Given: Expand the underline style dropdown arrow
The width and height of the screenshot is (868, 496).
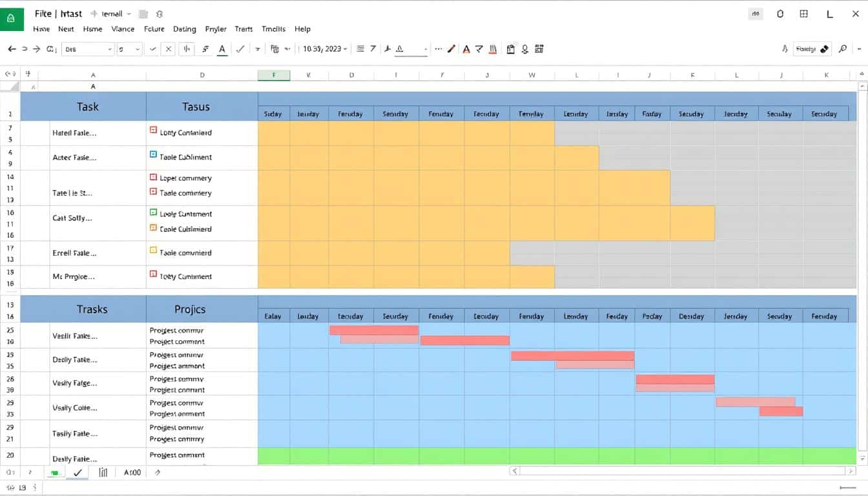Looking at the screenshot, I should coord(426,49).
